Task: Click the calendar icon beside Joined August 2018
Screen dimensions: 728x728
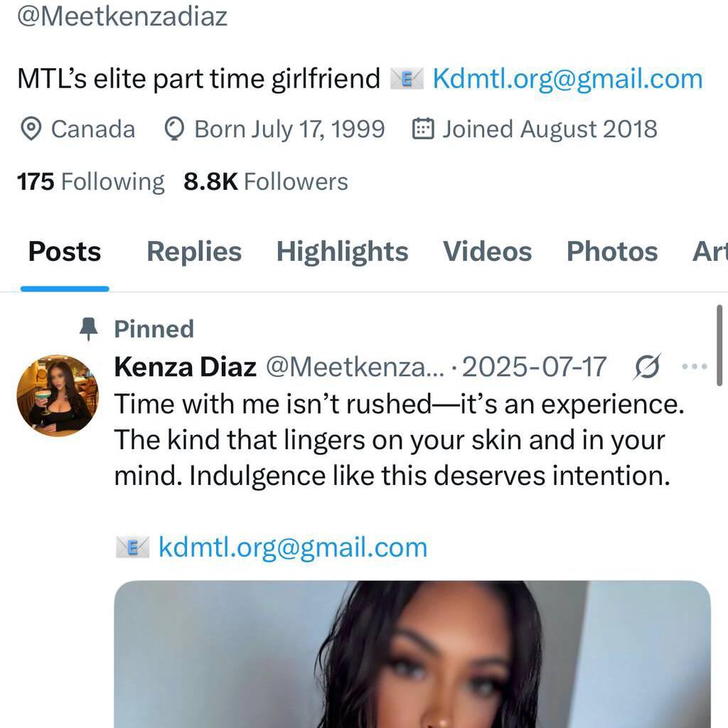Action: click(423, 129)
